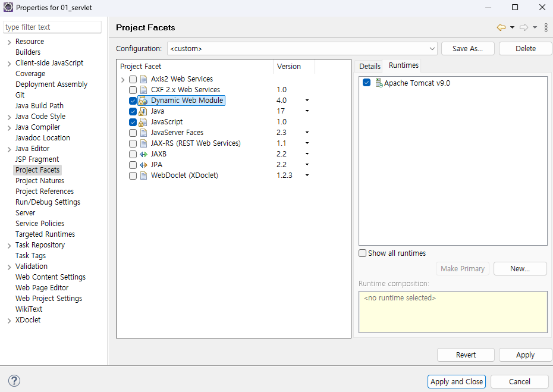The height and width of the screenshot is (392, 553).
Task: Open the JPA version dropdown arrow
Action: click(x=307, y=165)
